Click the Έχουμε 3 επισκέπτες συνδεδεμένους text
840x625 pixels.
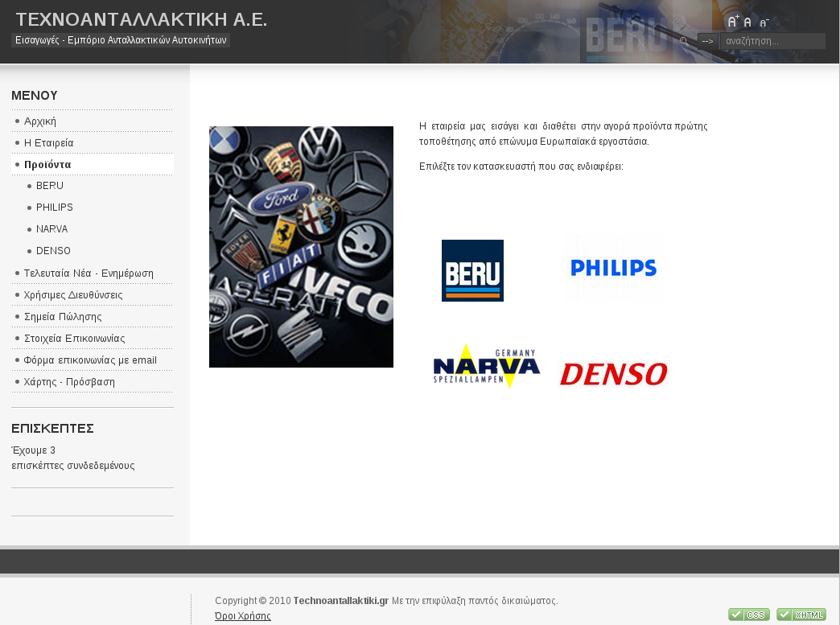point(73,458)
